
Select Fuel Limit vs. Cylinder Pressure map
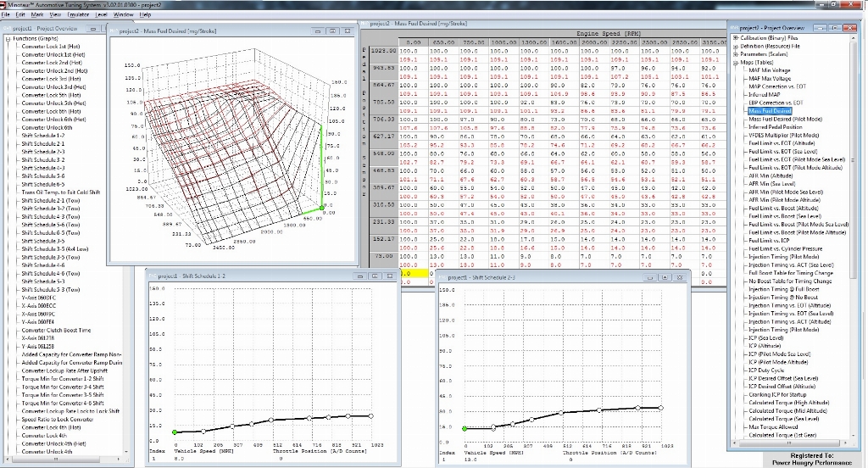[x=786, y=248]
